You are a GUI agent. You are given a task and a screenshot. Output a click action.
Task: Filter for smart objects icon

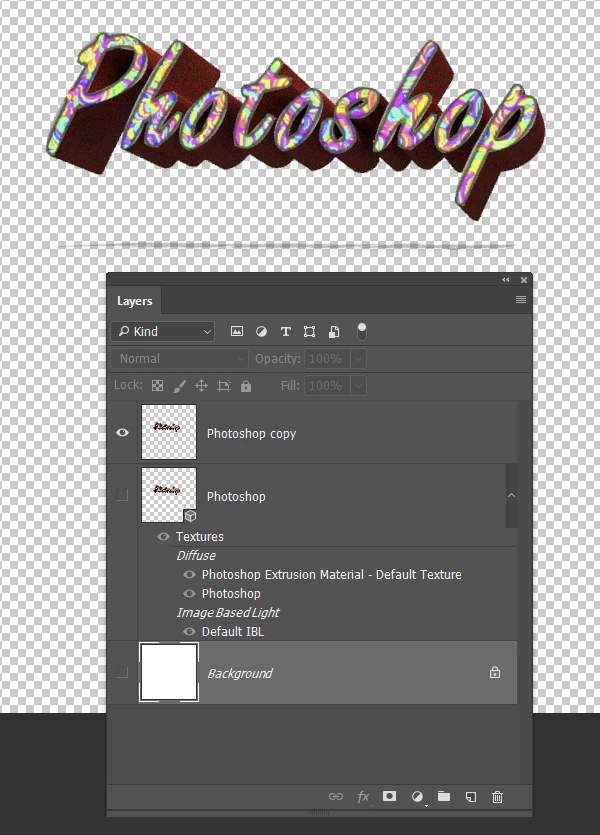click(x=334, y=332)
